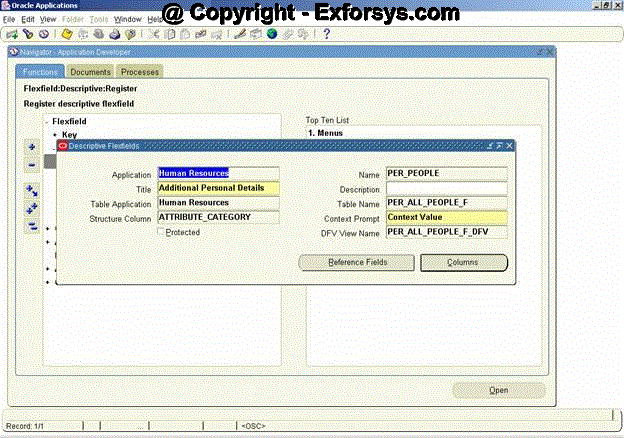
Task: Click the Translations globe toolbar icon
Action: click(272, 34)
